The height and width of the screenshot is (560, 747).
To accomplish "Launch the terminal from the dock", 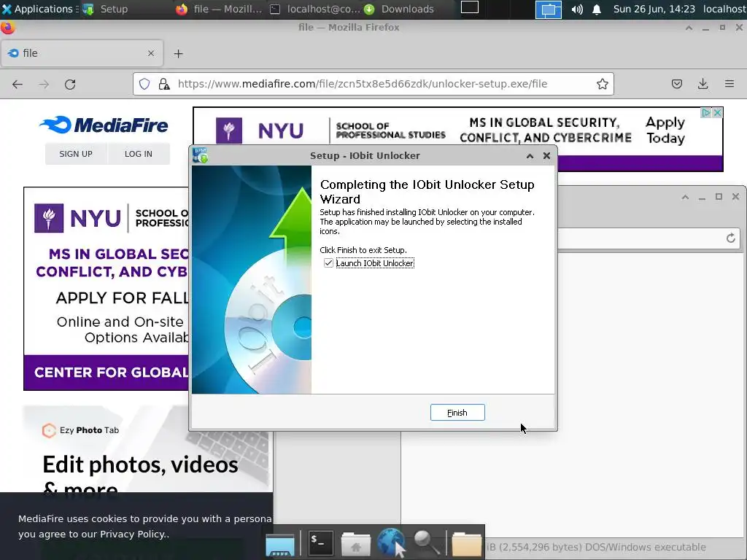I will (x=321, y=542).
